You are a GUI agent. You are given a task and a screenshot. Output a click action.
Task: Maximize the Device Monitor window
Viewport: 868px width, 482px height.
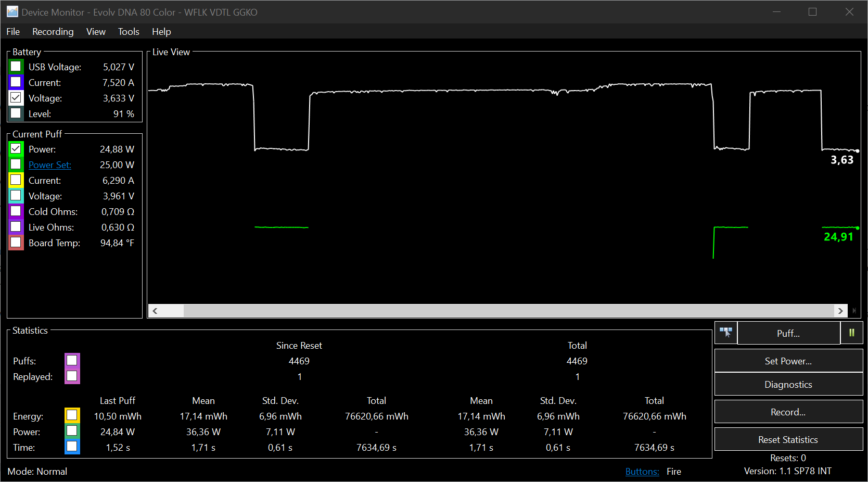812,11
